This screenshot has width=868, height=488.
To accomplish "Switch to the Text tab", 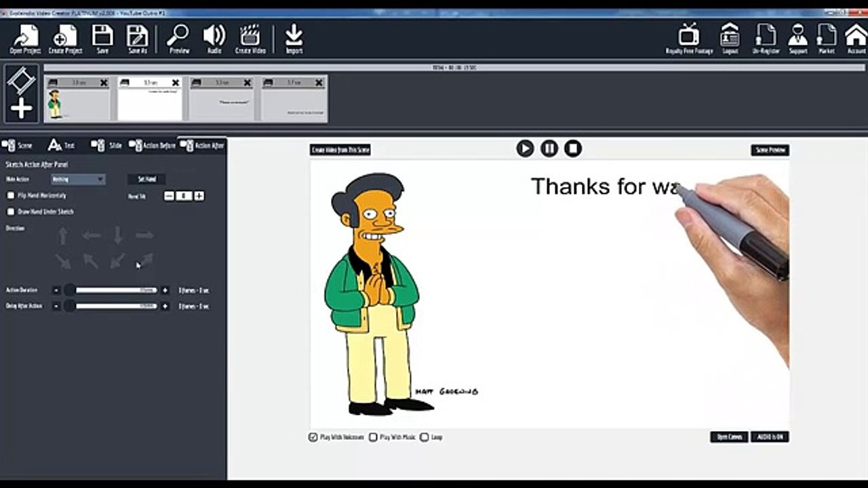I will [61, 146].
